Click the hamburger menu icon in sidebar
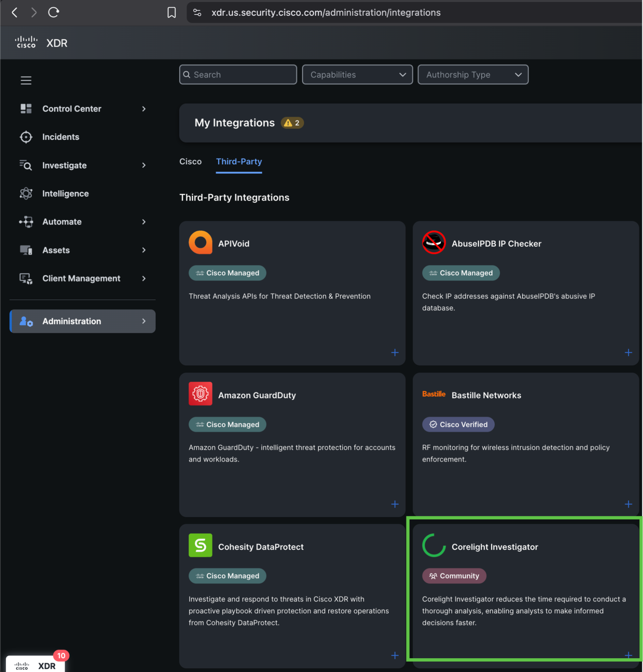The height and width of the screenshot is (672, 643). click(x=26, y=80)
